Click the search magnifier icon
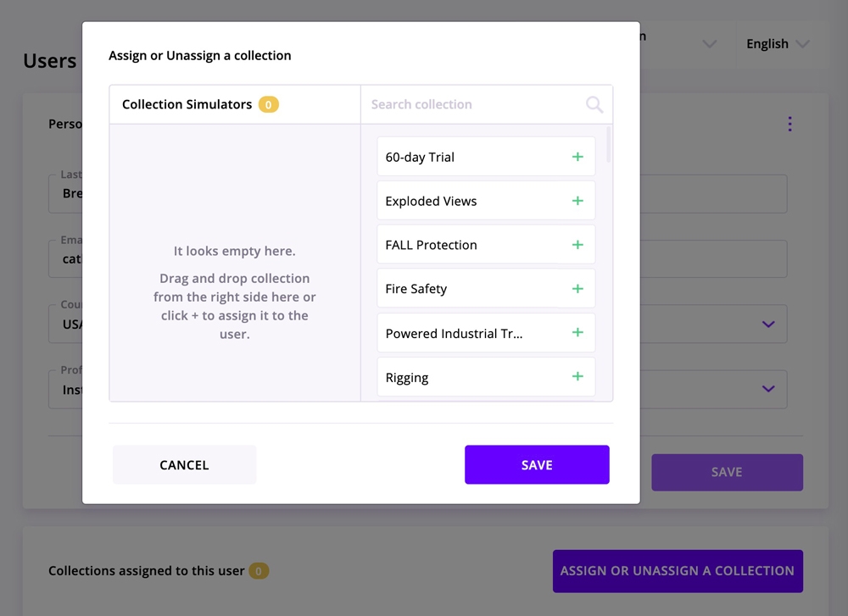 point(594,104)
